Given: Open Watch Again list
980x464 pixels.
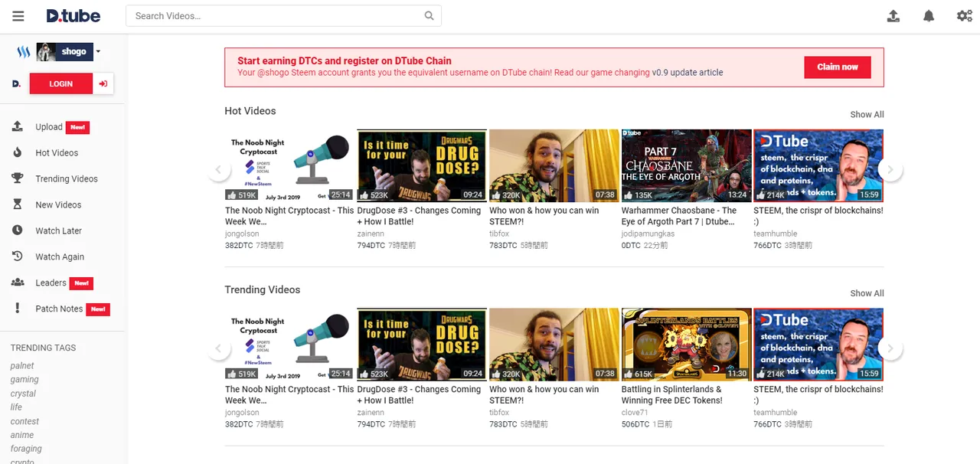Looking at the screenshot, I should 60,257.
